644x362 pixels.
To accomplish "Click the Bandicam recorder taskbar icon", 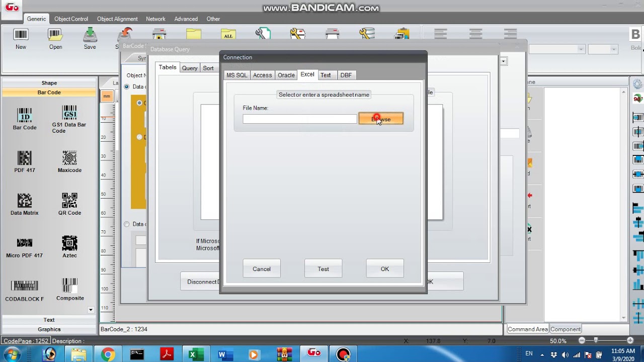I will tap(344, 354).
